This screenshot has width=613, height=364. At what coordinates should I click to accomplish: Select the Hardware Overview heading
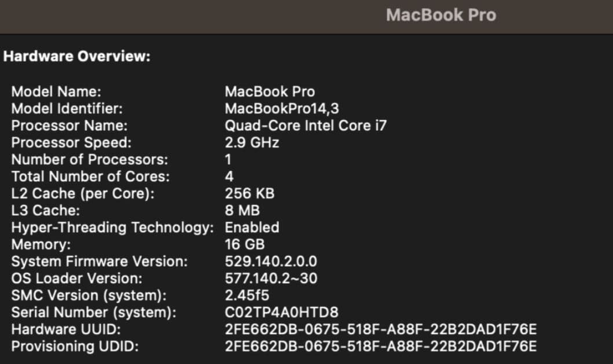pos(76,56)
